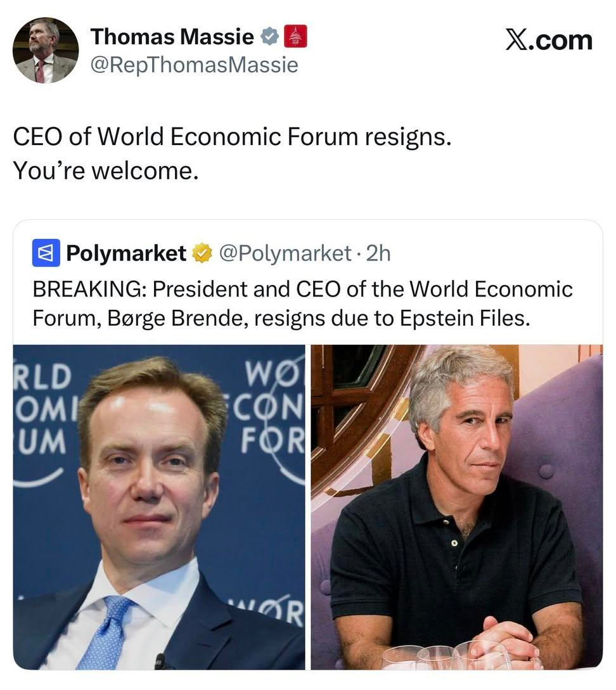Click "Epstein Files" in the quoted post text
This screenshot has width=616, height=690.
[464, 319]
